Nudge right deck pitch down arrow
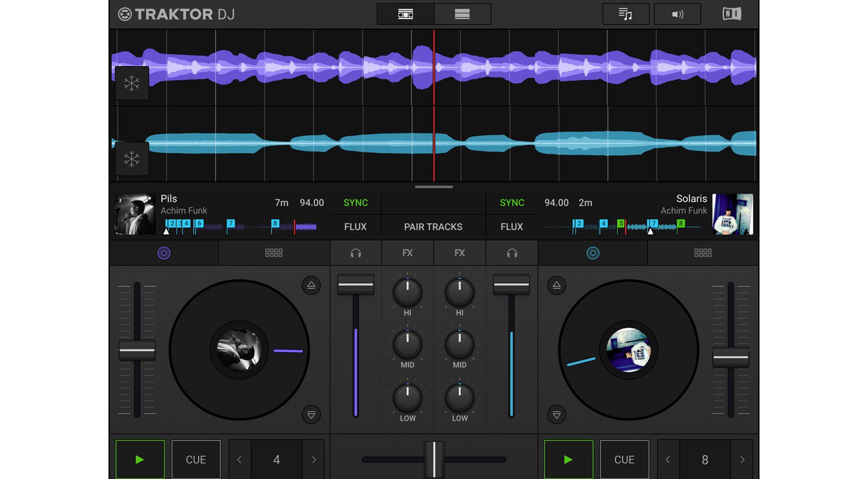This screenshot has width=868, height=479. click(x=557, y=415)
